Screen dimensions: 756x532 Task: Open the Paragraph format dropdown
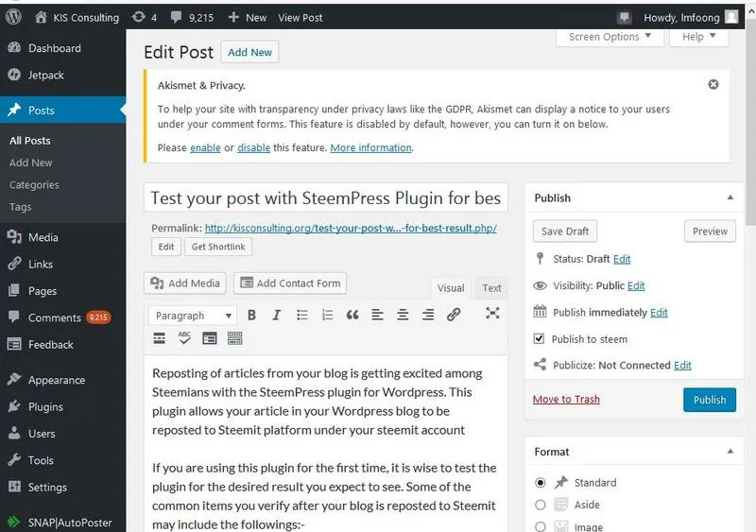tap(193, 316)
